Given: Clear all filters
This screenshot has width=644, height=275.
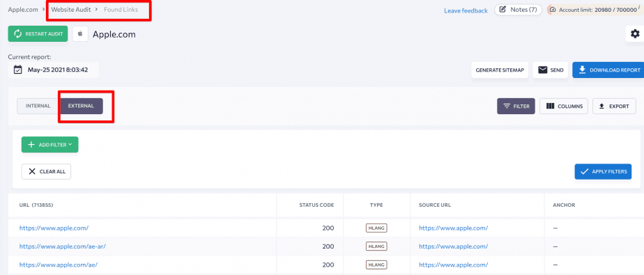Looking at the screenshot, I should (x=46, y=171).
